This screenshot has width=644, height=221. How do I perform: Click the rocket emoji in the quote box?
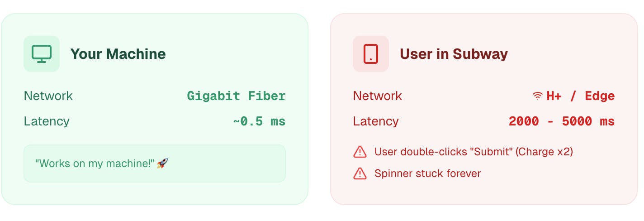point(162,163)
